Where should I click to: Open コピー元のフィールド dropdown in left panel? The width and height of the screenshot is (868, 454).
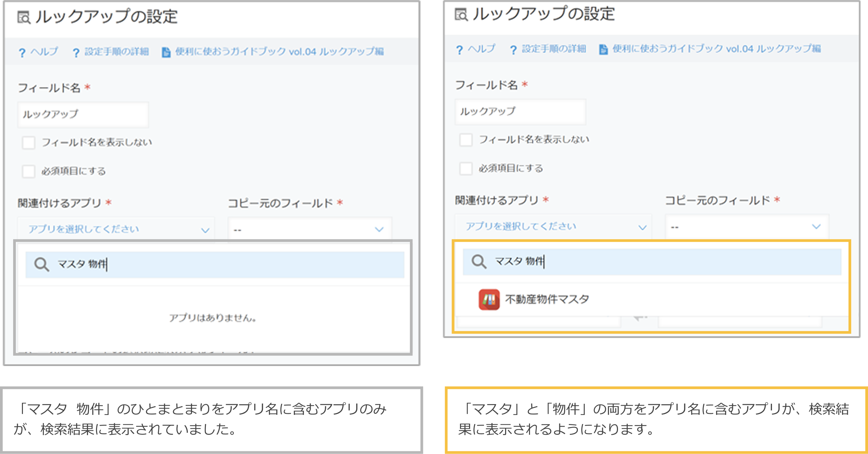point(309,230)
